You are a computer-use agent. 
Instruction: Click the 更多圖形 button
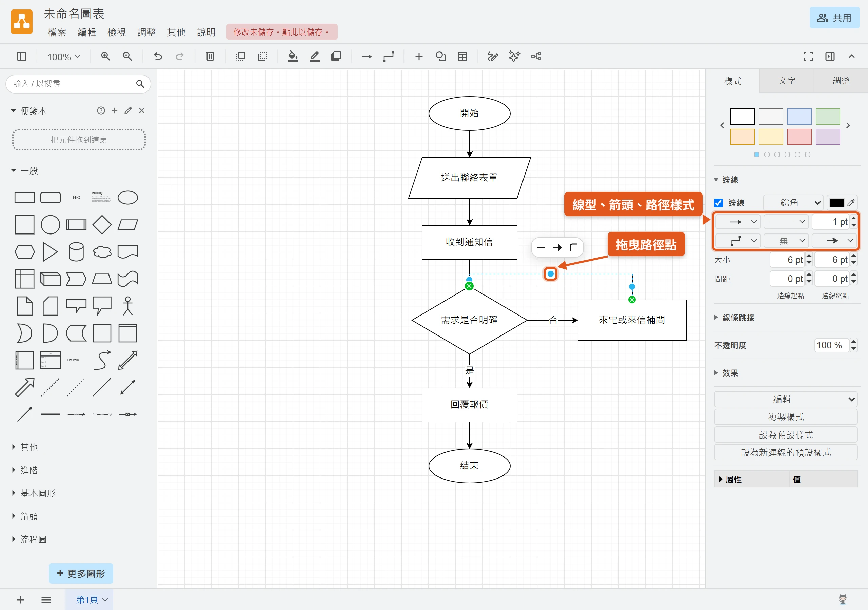point(81,573)
